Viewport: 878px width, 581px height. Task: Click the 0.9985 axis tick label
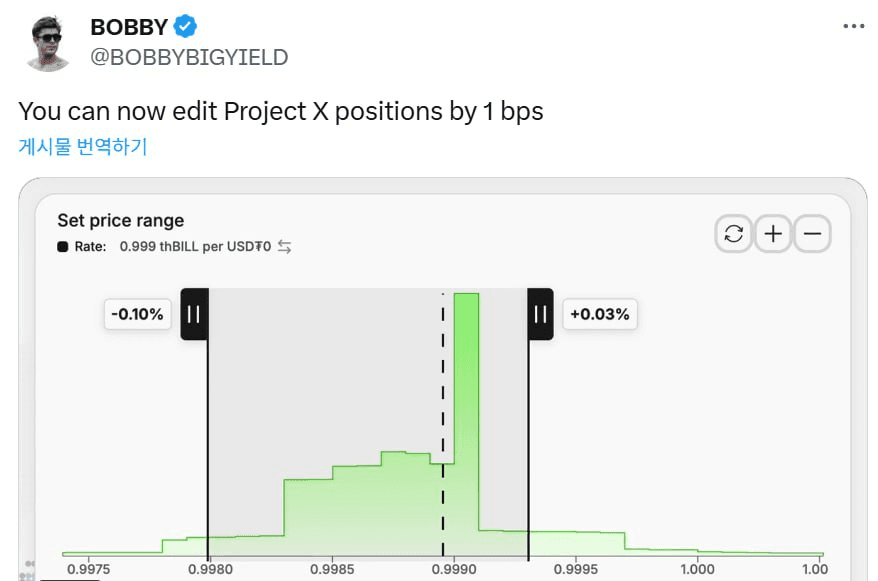tap(332, 569)
